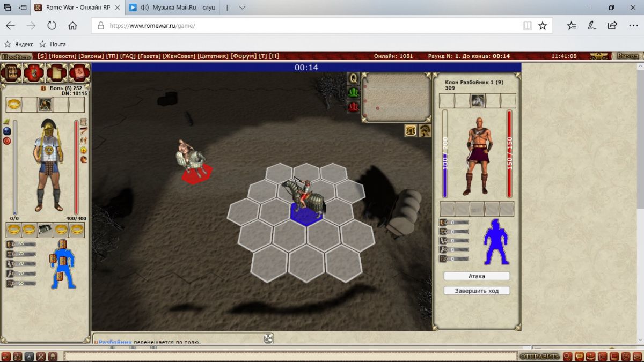
Task: Open Почта bookmark
Action: pos(53,44)
